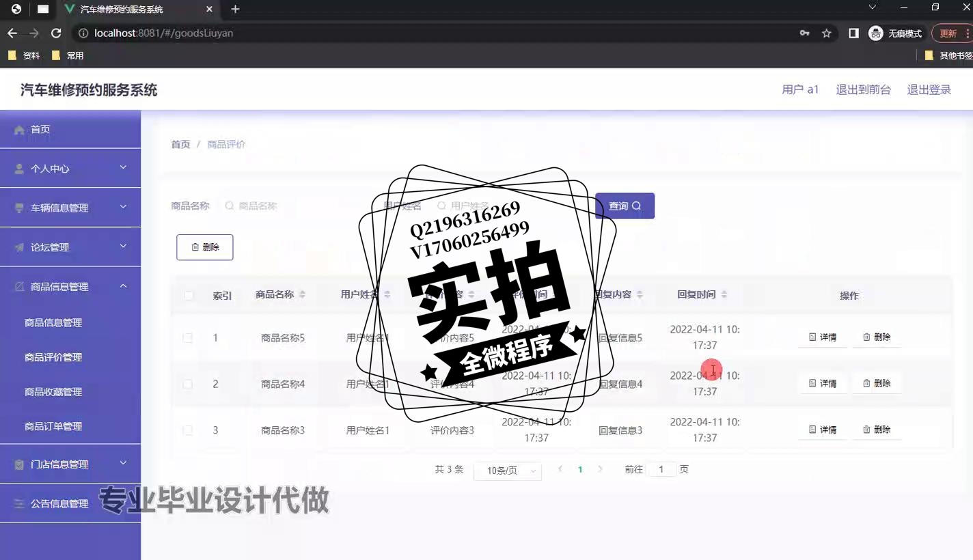Click 用户 a1 in header

[800, 89]
